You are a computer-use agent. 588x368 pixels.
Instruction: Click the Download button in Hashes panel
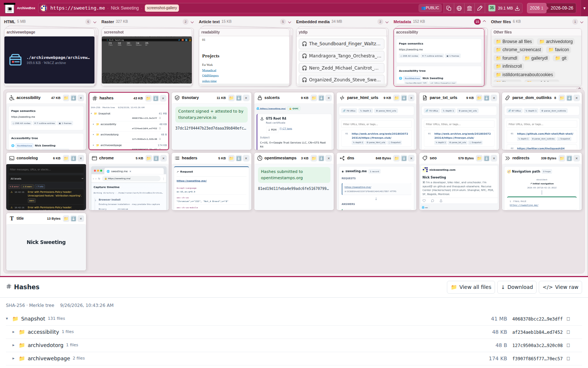pos(517,287)
